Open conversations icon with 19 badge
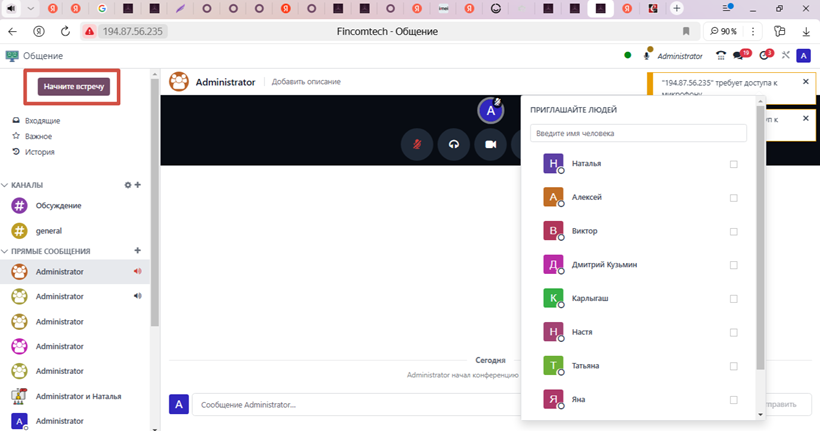This screenshot has height=431, width=820. tap(740, 56)
